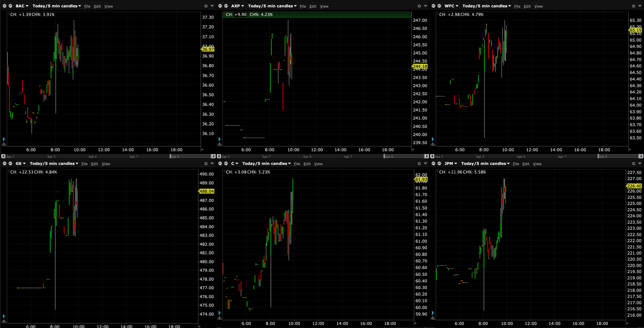Click volume bars icon in WFC chart

click(433, 144)
